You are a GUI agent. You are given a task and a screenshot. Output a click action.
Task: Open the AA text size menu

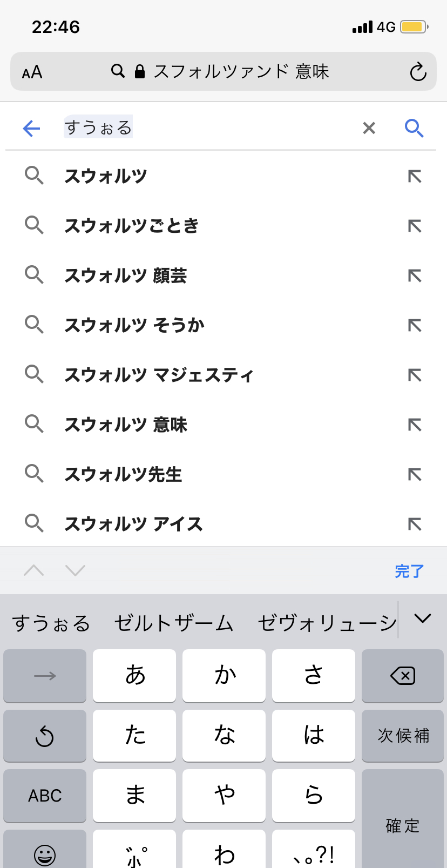coord(32,72)
